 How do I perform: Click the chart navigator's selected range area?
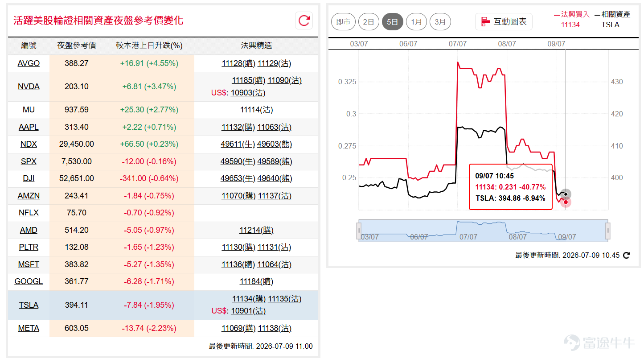tap(483, 231)
